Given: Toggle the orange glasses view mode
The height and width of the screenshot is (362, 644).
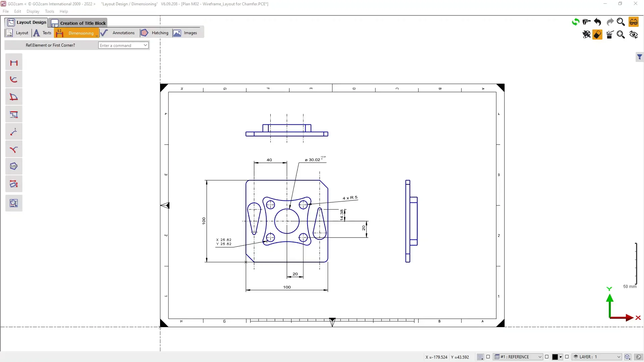Looking at the screenshot, I should point(634,22).
